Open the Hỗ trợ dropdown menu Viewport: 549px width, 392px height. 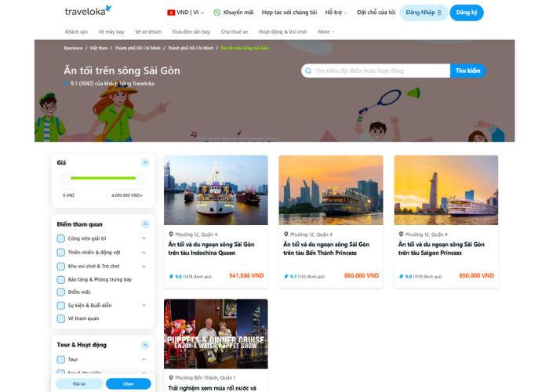pos(335,13)
